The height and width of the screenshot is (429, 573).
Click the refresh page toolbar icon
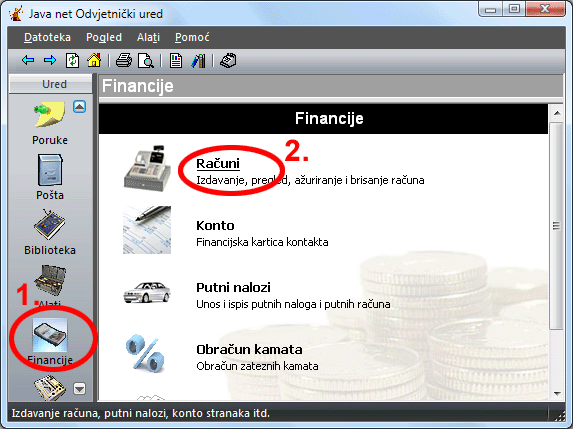tap(72, 60)
